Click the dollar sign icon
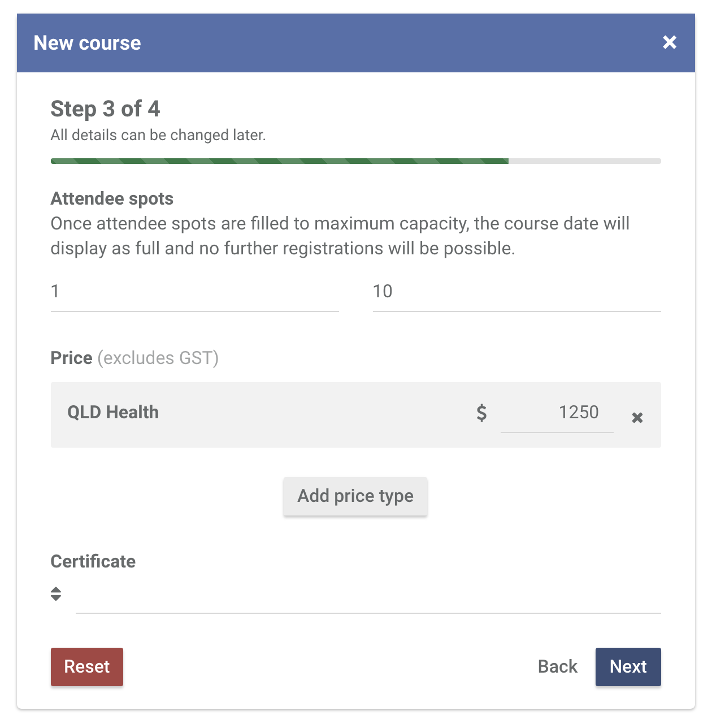 pyautogui.click(x=481, y=413)
